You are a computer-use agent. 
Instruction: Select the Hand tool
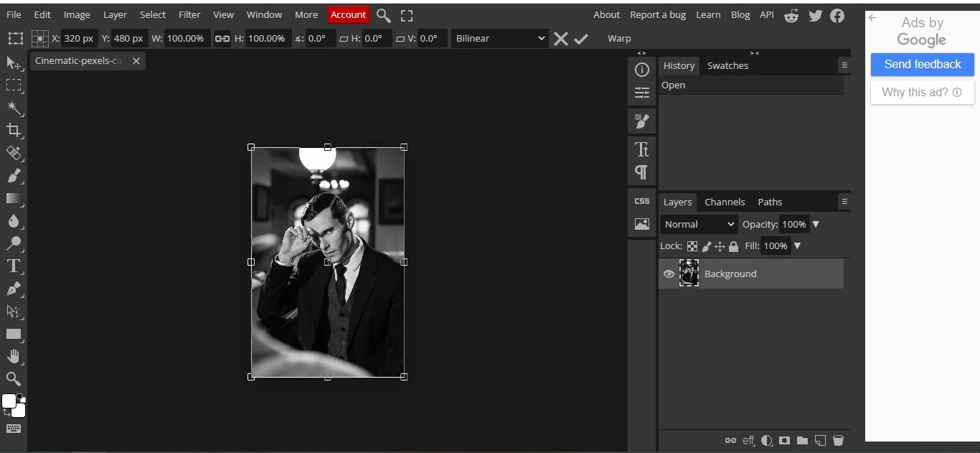(14, 356)
